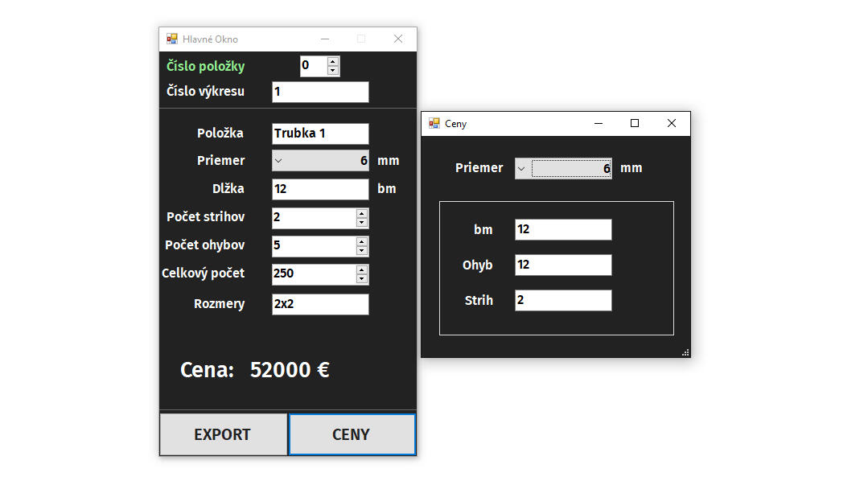Click the Strih price field

coord(563,301)
